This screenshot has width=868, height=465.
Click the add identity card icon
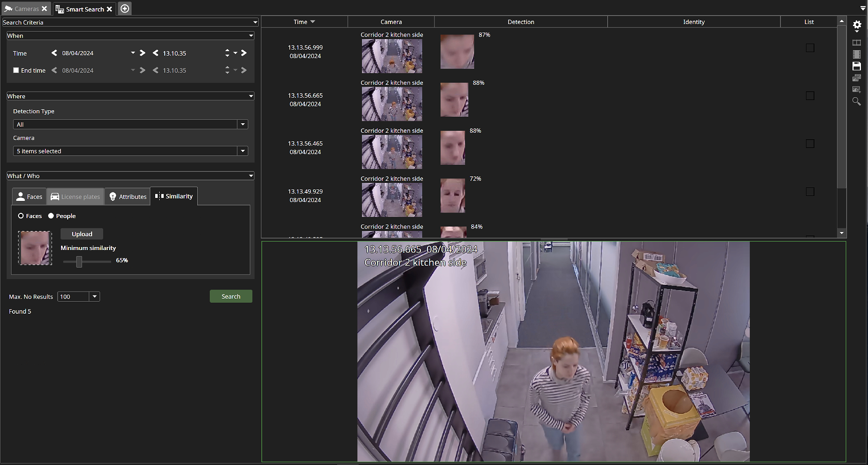(x=856, y=90)
